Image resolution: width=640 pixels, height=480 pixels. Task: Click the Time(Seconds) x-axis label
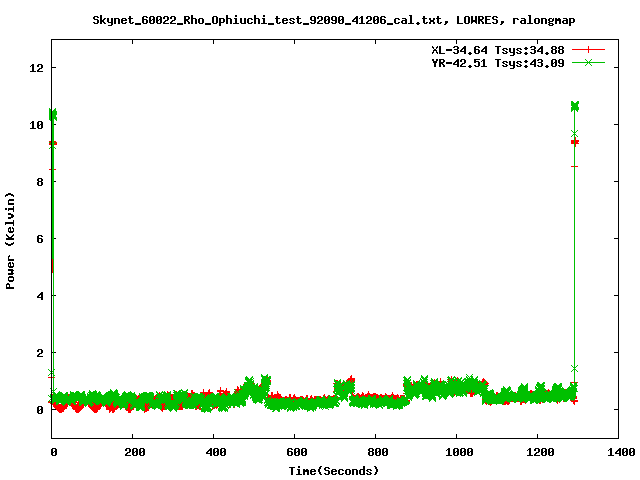pos(333,471)
